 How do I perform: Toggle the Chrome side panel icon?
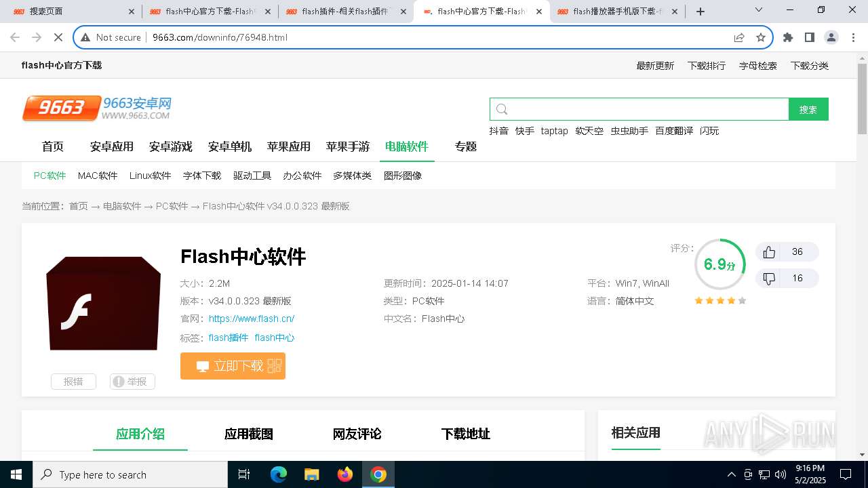(x=810, y=37)
